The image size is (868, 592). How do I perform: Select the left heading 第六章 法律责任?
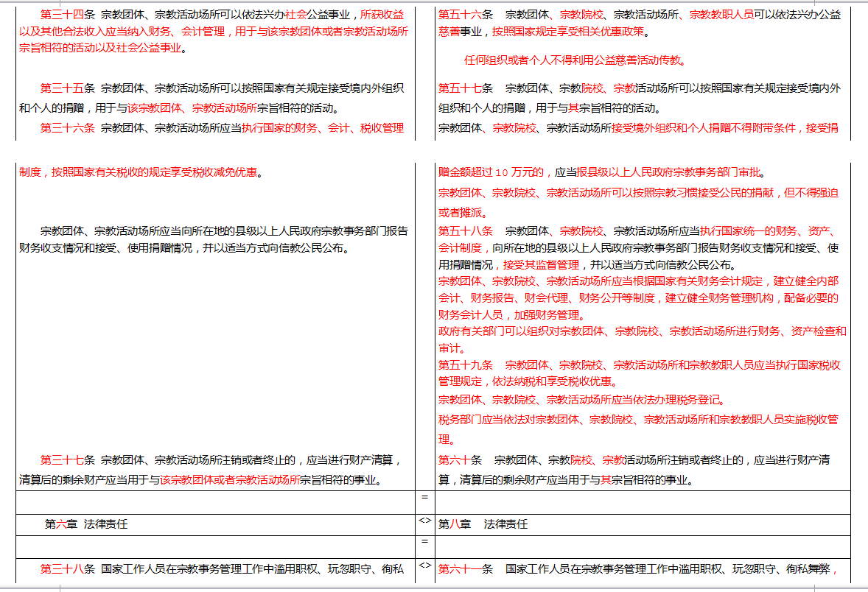pos(86,524)
